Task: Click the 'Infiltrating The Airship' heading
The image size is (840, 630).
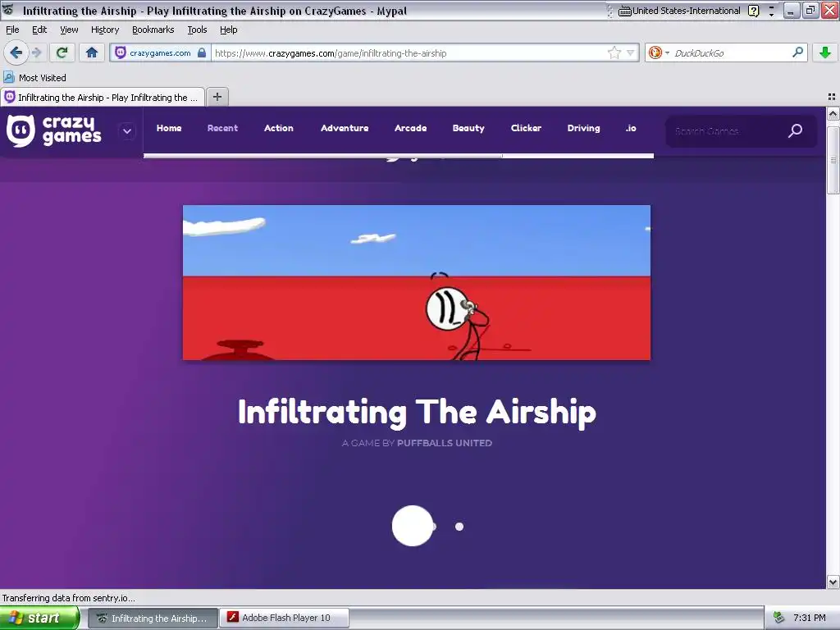Action: coord(417,413)
